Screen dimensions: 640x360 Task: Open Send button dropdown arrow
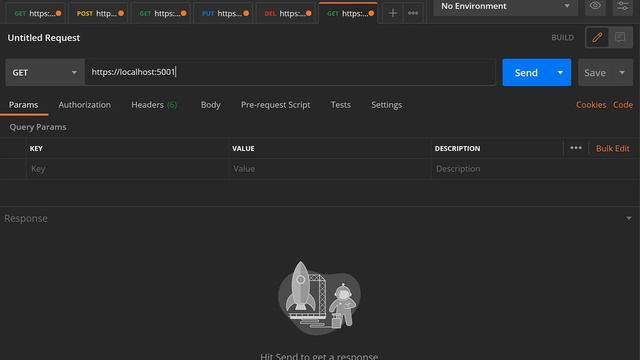[x=560, y=73]
